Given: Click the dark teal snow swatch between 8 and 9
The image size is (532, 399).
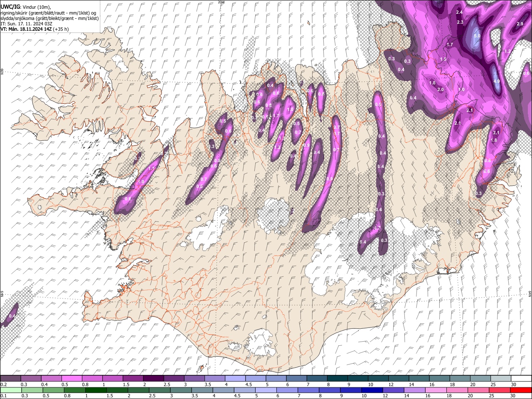Looking at the screenshot, I should 337,378.
